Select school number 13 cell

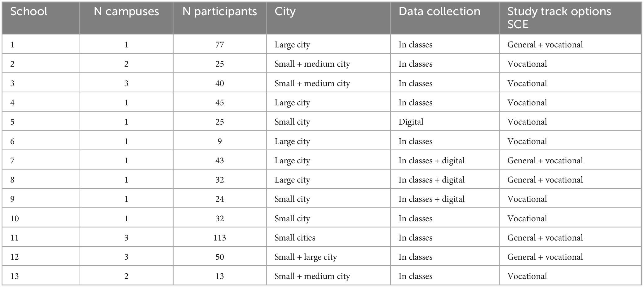41,276
